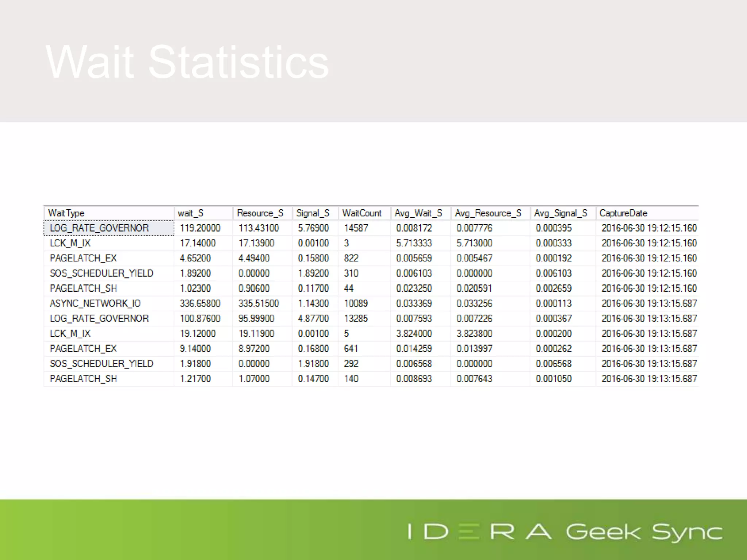The height and width of the screenshot is (560, 747).
Task: Click the Avg_Signal_S value 0.001050
Action: [x=554, y=379]
